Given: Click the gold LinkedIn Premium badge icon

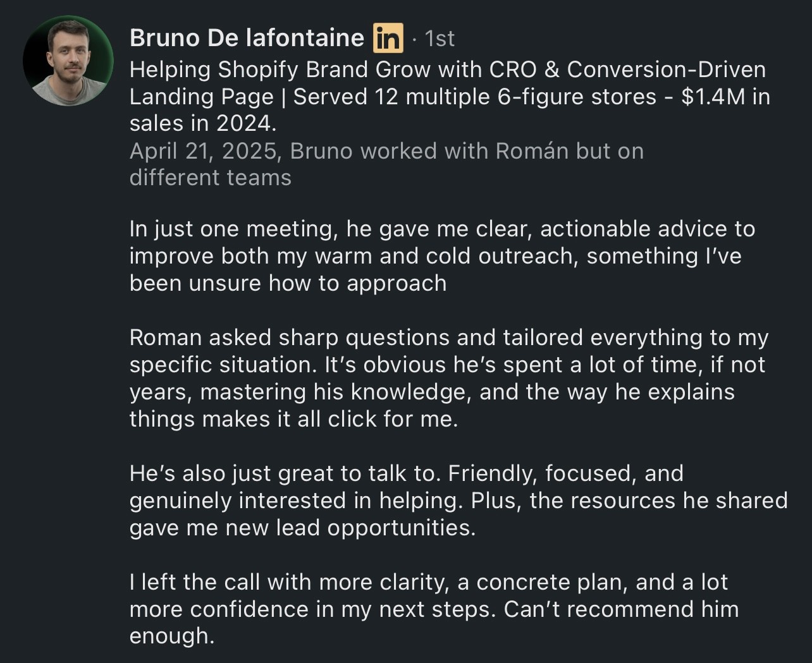Looking at the screenshot, I should click(388, 38).
